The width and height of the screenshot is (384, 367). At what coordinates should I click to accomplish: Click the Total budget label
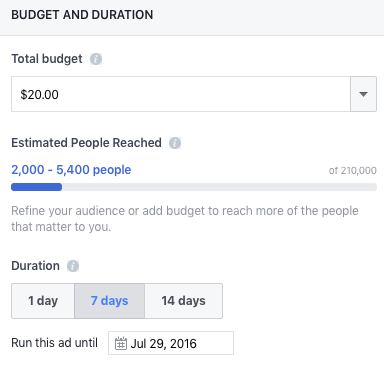[47, 59]
